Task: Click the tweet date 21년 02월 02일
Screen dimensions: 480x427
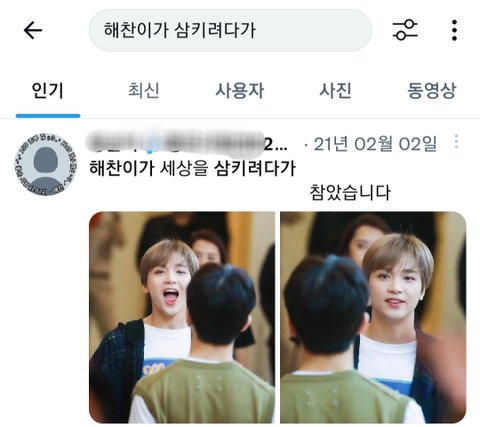Action: pos(375,144)
